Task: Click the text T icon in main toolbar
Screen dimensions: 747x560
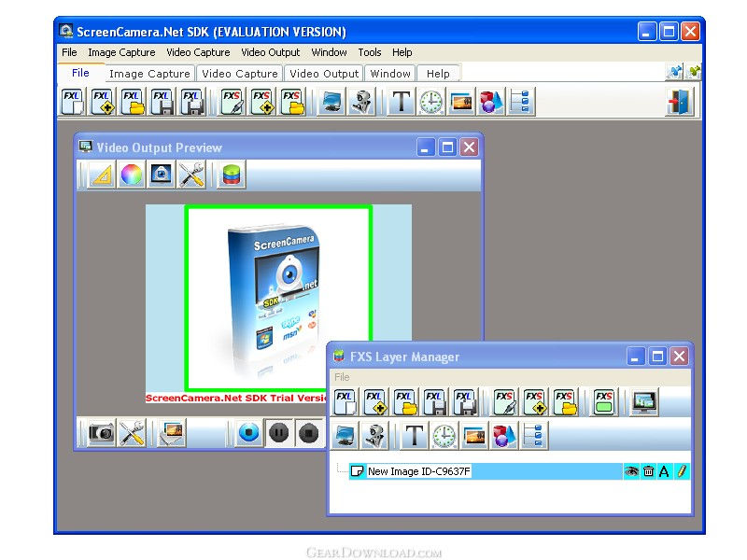Action: coord(402,102)
